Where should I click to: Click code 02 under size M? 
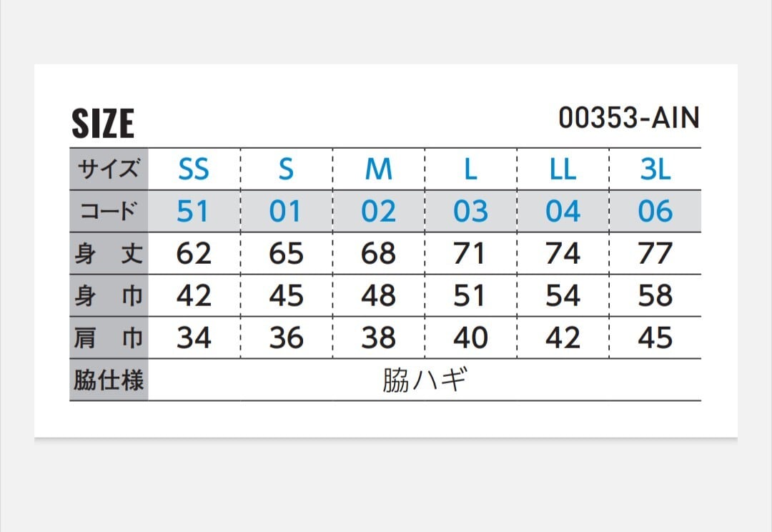tap(378, 212)
